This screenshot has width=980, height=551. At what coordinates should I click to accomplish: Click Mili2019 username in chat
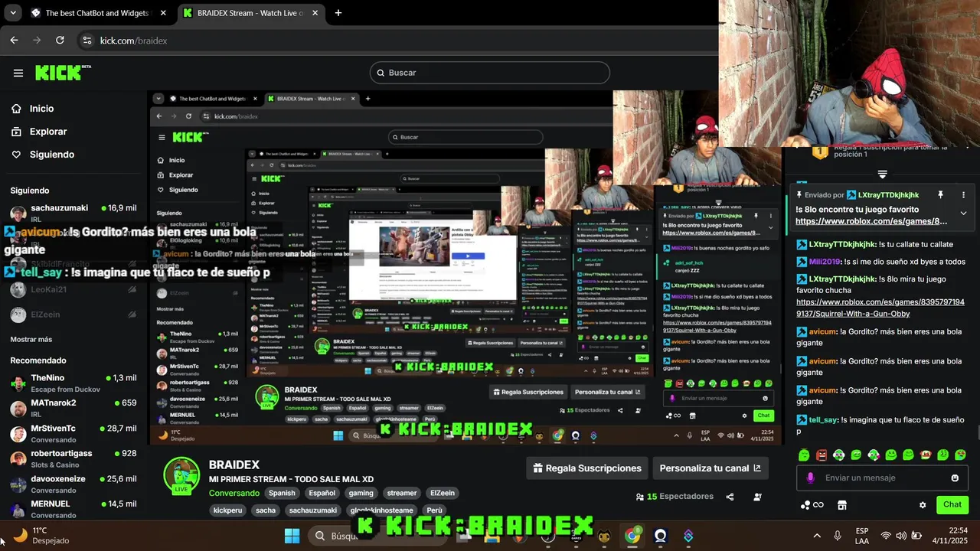click(x=825, y=262)
